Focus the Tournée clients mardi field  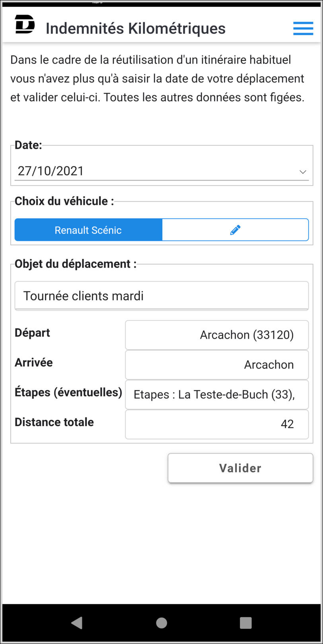(x=161, y=296)
